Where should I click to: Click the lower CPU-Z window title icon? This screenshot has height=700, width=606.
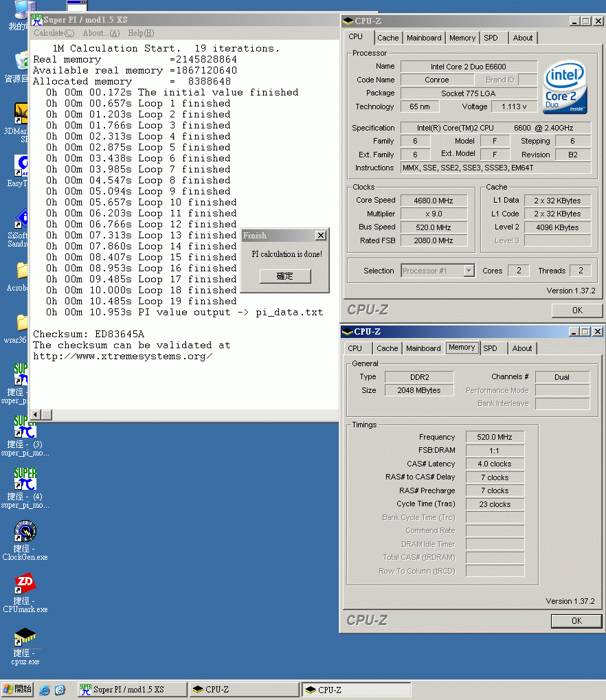pyautogui.click(x=348, y=332)
